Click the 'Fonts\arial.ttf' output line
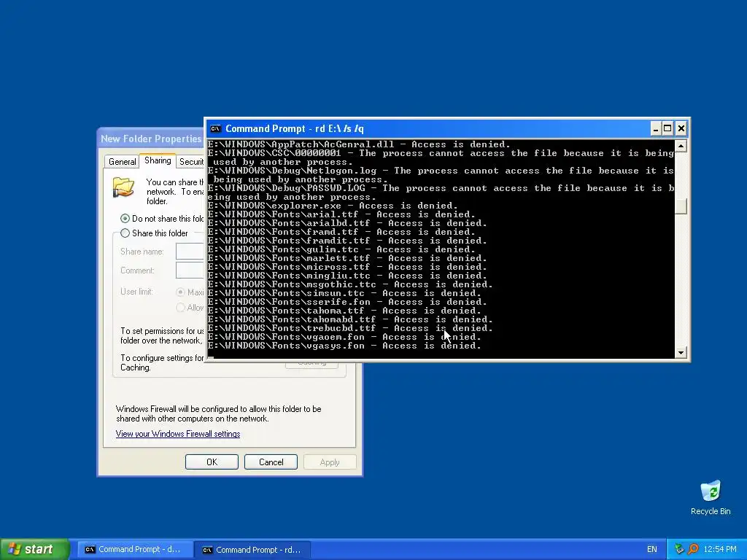 341,214
